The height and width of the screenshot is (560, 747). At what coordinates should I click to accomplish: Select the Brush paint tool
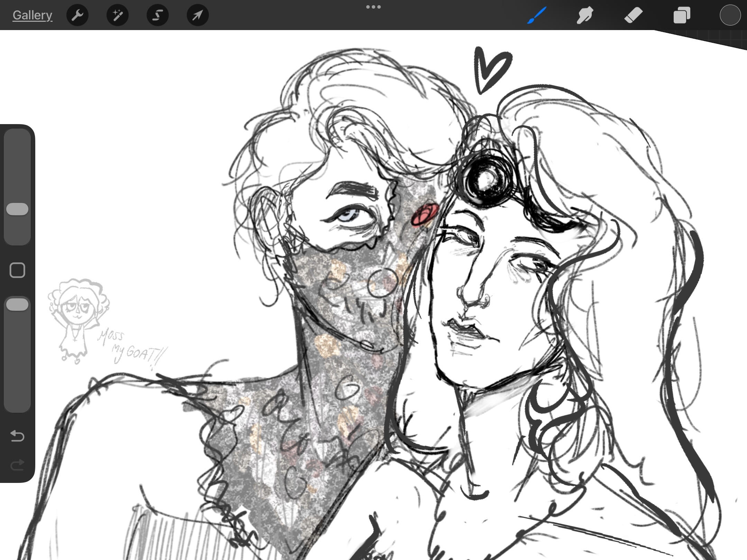(x=537, y=15)
